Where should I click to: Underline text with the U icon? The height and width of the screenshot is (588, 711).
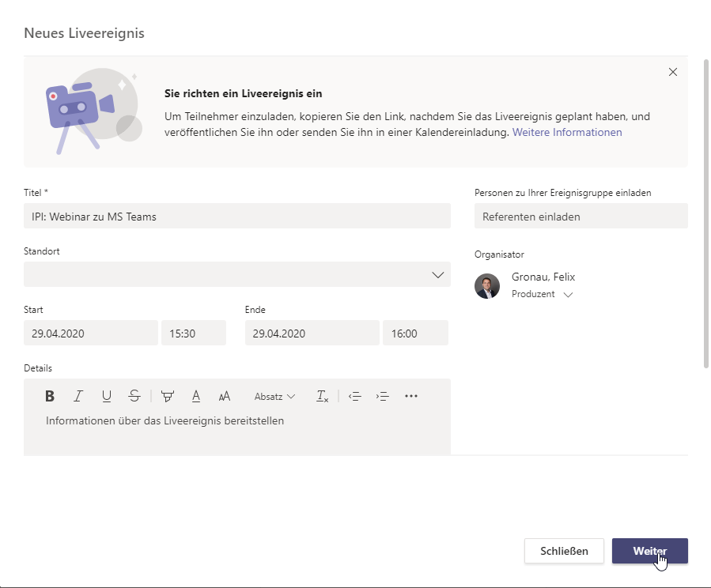tap(107, 397)
